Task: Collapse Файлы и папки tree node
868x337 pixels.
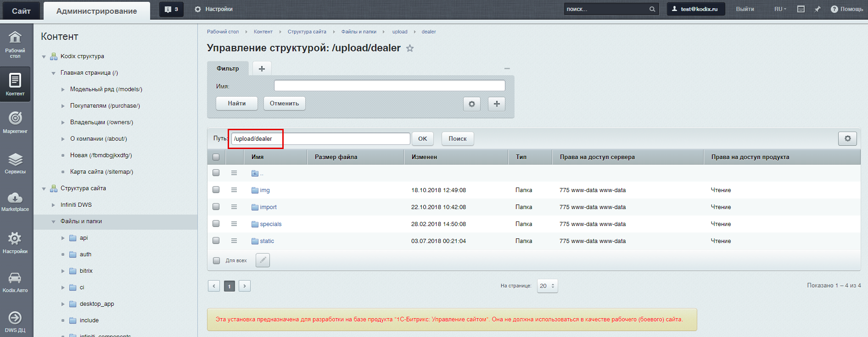Action: pos(54,222)
